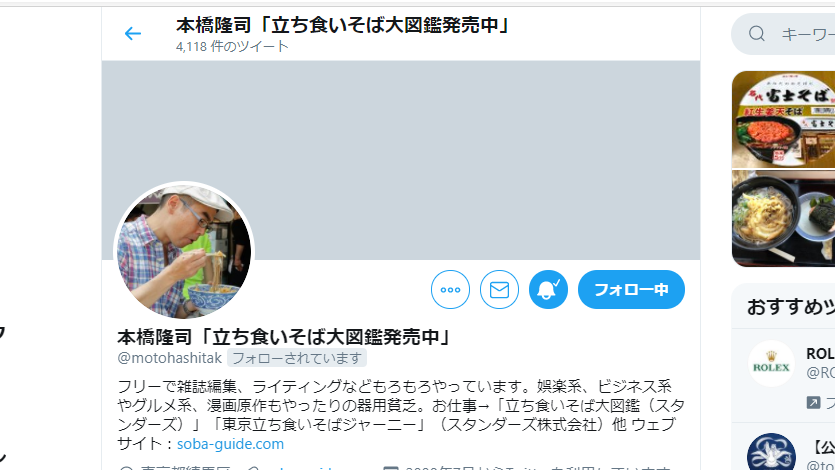835x470 pixels.
Task: Open the blue crest recommended account avatar
Action: tap(771, 452)
